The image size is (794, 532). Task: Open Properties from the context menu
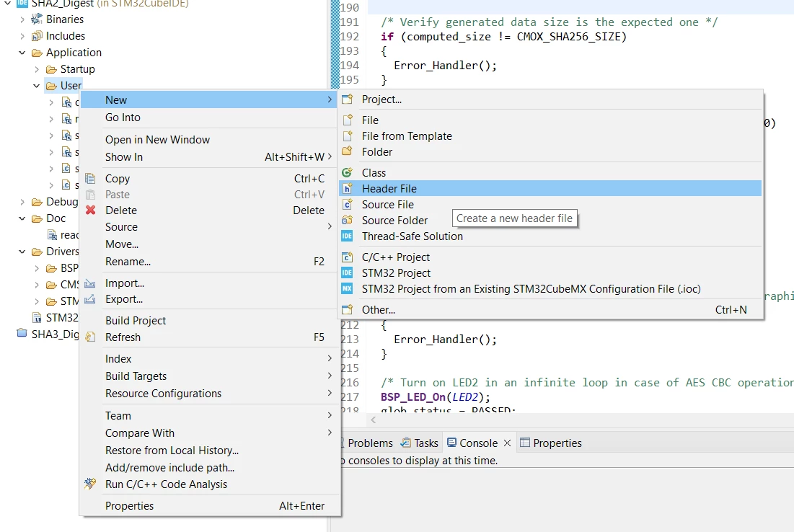(x=210, y=505)
